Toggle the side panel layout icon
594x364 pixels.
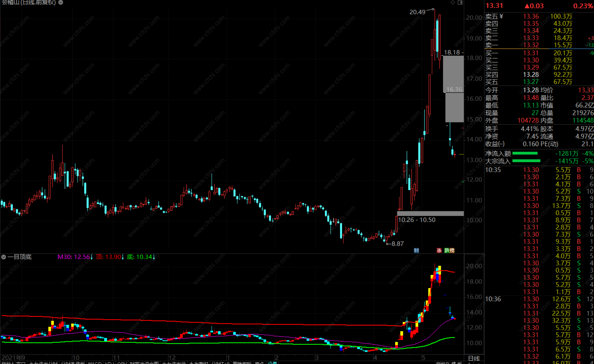click(x=460, y=2)
